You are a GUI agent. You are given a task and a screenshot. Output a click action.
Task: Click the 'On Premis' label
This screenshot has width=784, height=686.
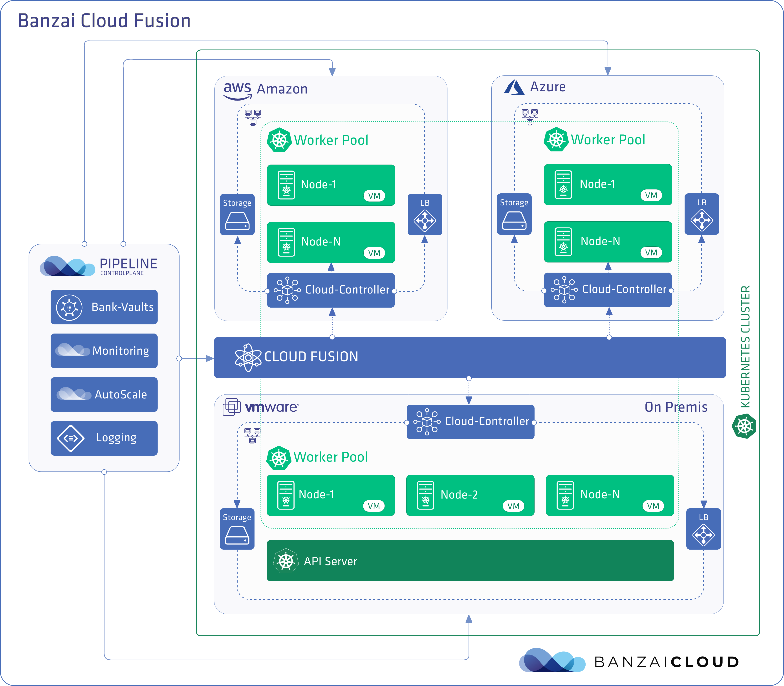(x=676, y=407)
